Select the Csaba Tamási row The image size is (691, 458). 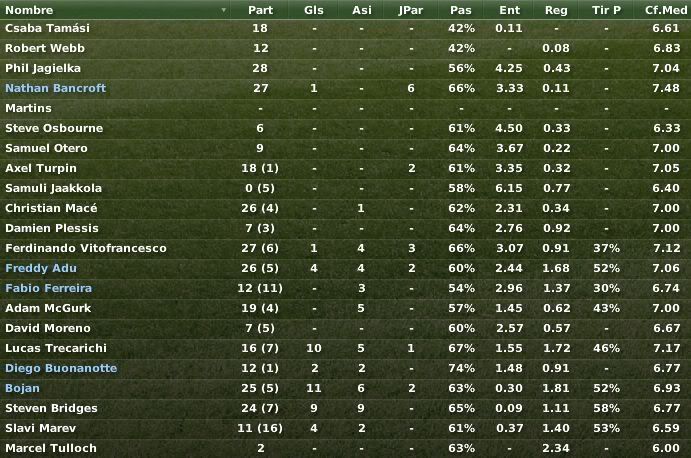coord(346,28)
